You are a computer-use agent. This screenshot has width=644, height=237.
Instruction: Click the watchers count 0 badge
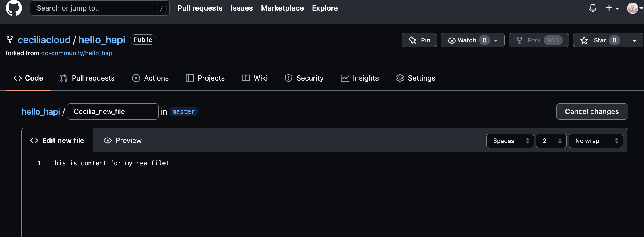click(484, 40)
